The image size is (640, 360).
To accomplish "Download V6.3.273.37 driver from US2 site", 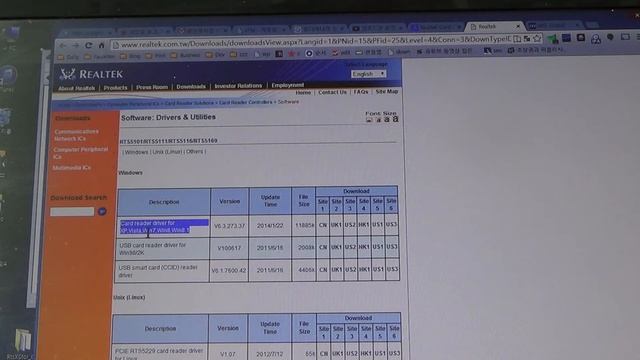I will [x=350, y=225].
